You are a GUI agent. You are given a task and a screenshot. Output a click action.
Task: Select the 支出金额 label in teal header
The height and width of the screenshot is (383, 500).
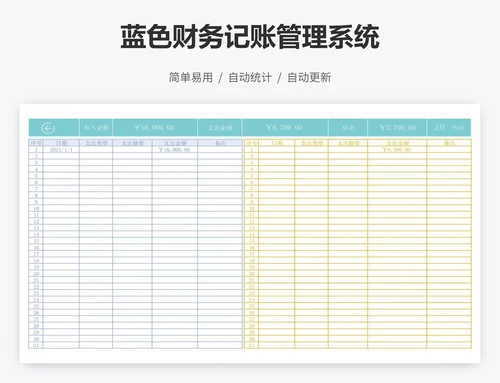click(220, 128)
